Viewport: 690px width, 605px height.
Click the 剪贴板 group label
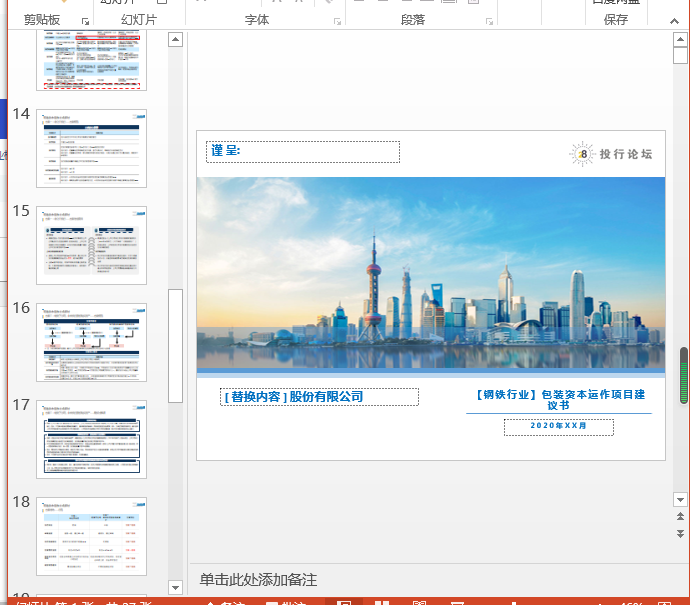coord(42,20)
